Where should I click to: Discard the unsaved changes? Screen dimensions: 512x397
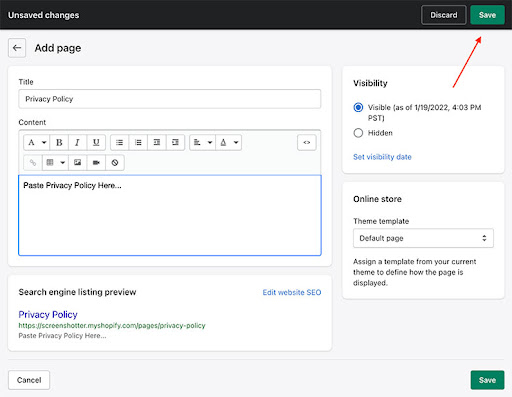pyautogui.click(x=444, y=15)
